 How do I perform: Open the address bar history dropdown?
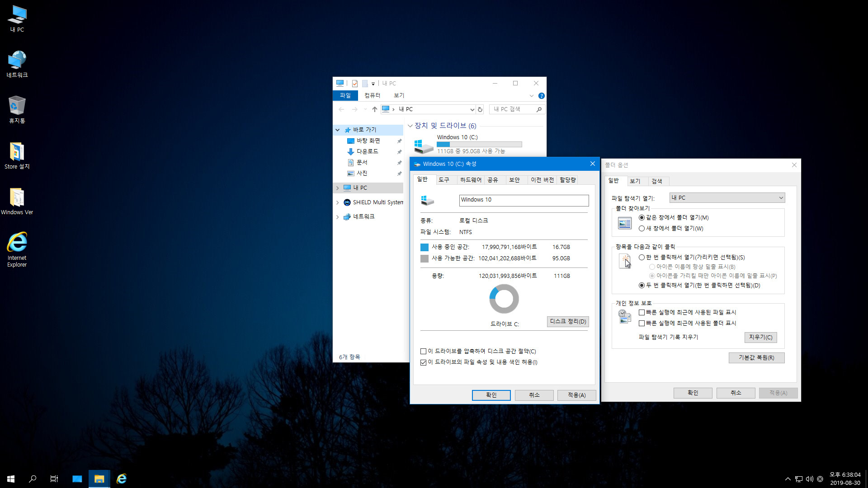[472, 109]
